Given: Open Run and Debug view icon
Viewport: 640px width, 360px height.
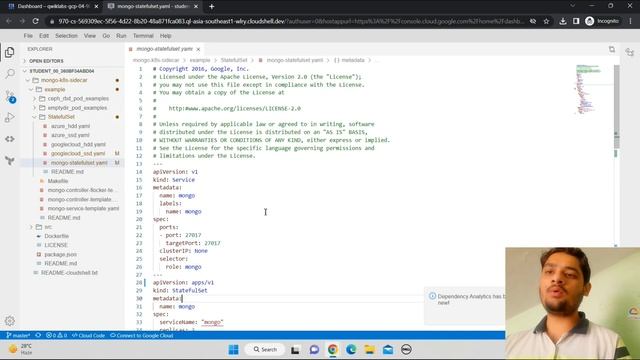Looking at the screenshot, I should [10, 118].
